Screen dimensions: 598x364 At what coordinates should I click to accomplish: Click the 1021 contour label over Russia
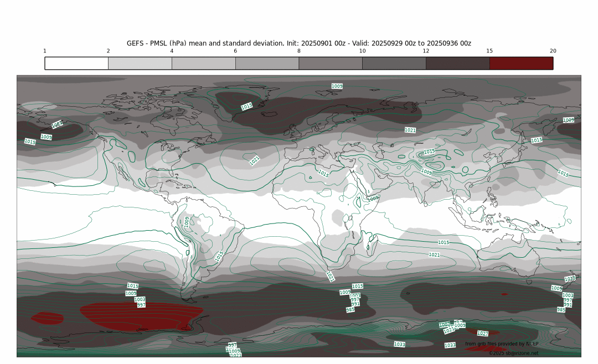point(410,130)
